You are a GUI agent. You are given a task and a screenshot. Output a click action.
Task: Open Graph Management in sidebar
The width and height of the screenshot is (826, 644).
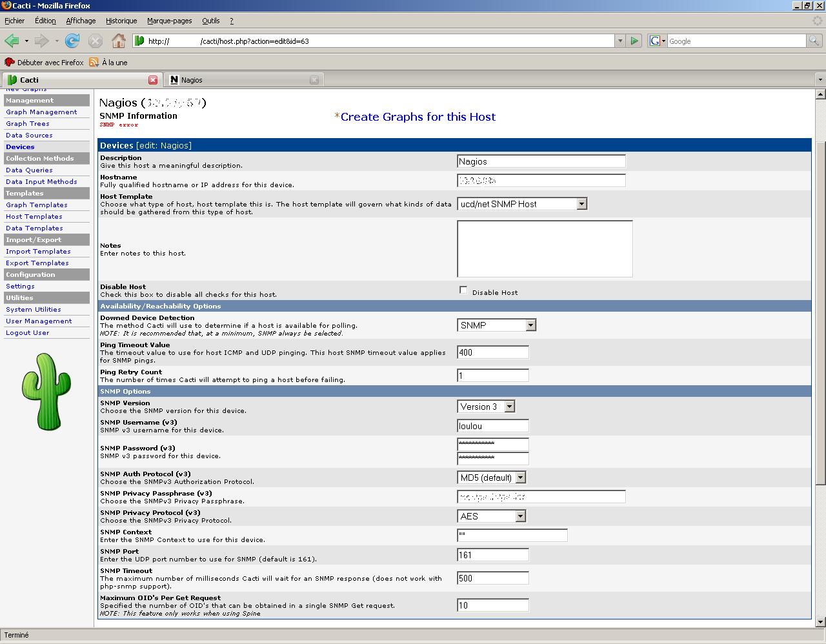click(x=41, y=112)
